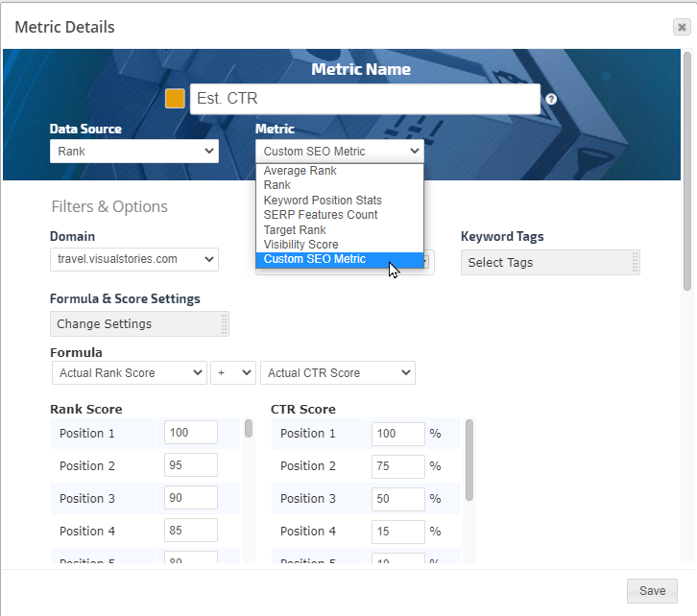
Task: Select Average Rank from metric list
Action: pos(300,171)
